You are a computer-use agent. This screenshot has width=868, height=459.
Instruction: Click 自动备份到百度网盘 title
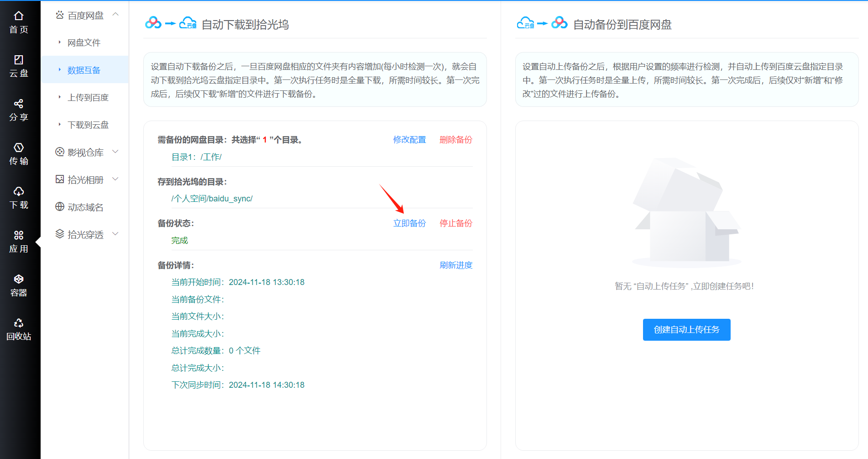tap(622, 25)
